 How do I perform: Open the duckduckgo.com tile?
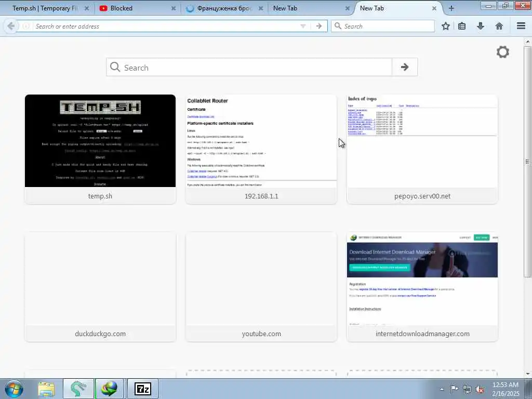pyautogui.click(x=100, y=287)
